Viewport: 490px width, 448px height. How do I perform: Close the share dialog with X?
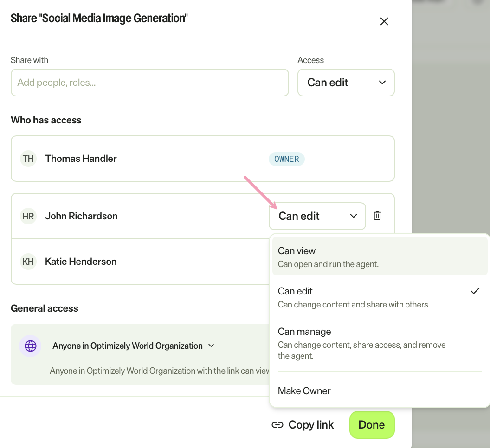(384, 21)
